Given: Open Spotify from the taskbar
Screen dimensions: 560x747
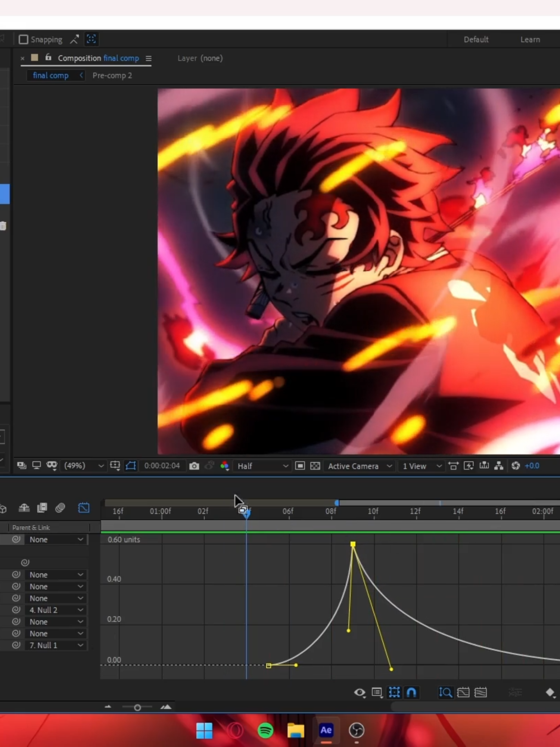Looking at the screenshot, I should 265,730.
